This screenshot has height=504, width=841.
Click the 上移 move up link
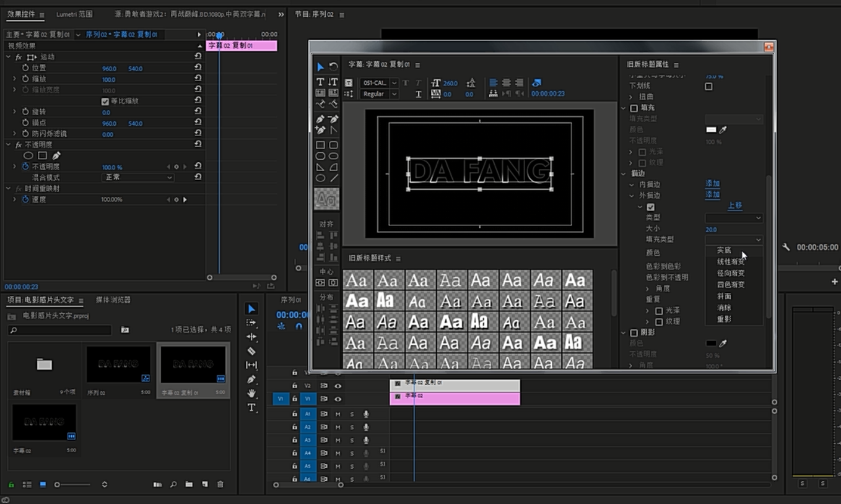(x=734, y=206)
